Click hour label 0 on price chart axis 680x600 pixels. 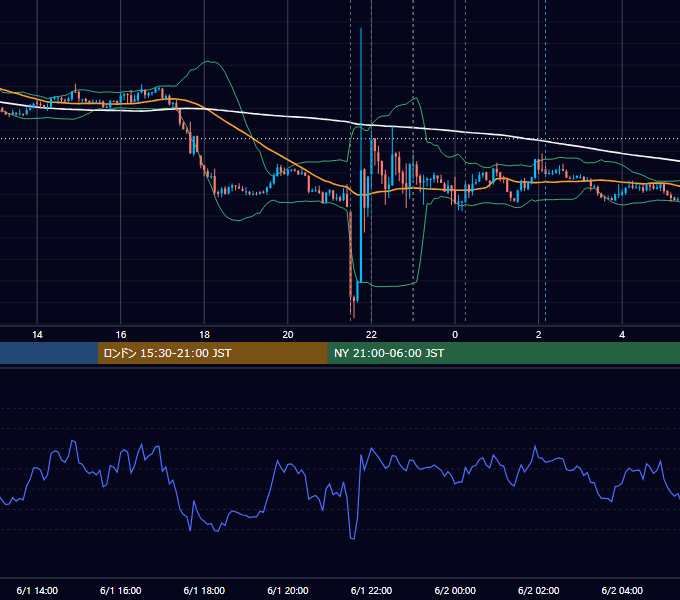[x=455, y=335]
